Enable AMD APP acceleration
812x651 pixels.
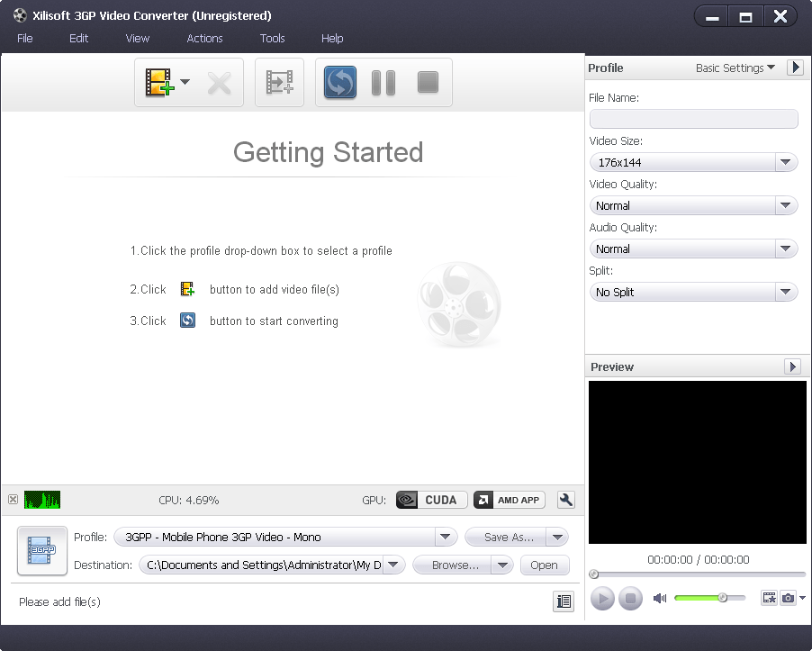tap(508, 500)
